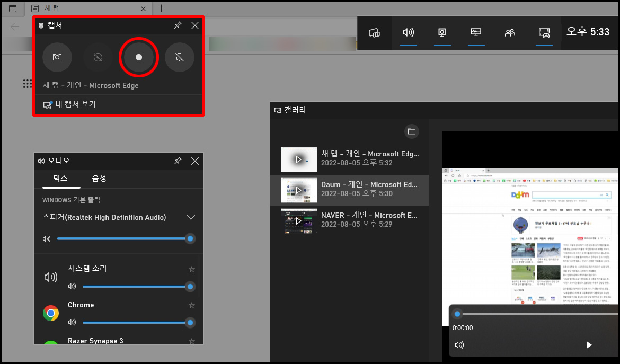Open the widget menu in Game Bar

(x=374, y=32)
